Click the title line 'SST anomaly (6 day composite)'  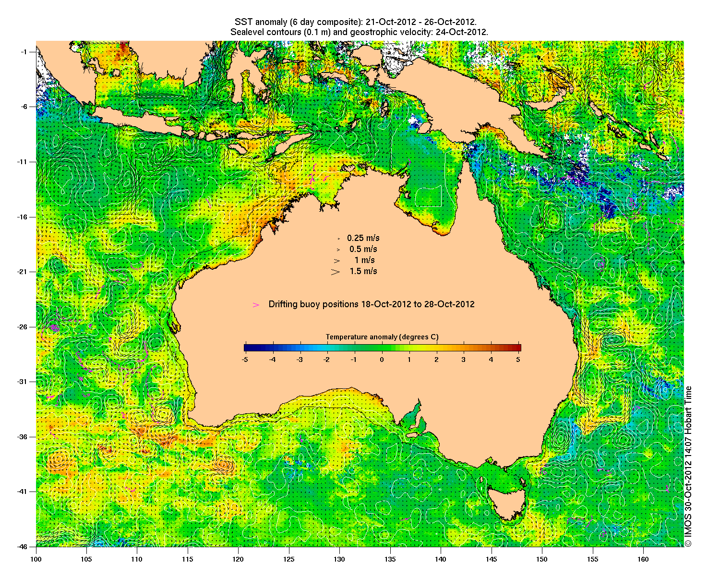point(355,23)
